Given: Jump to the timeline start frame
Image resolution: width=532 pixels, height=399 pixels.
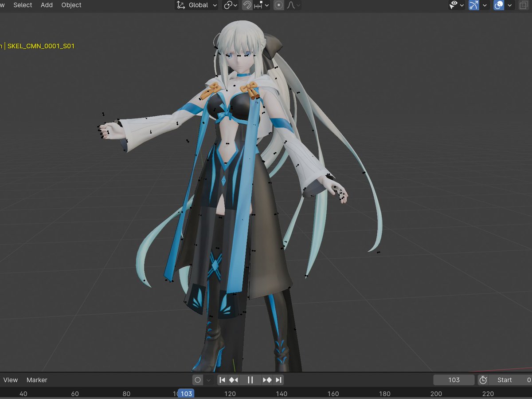Looking at the screenshot, I should [223, 380].
